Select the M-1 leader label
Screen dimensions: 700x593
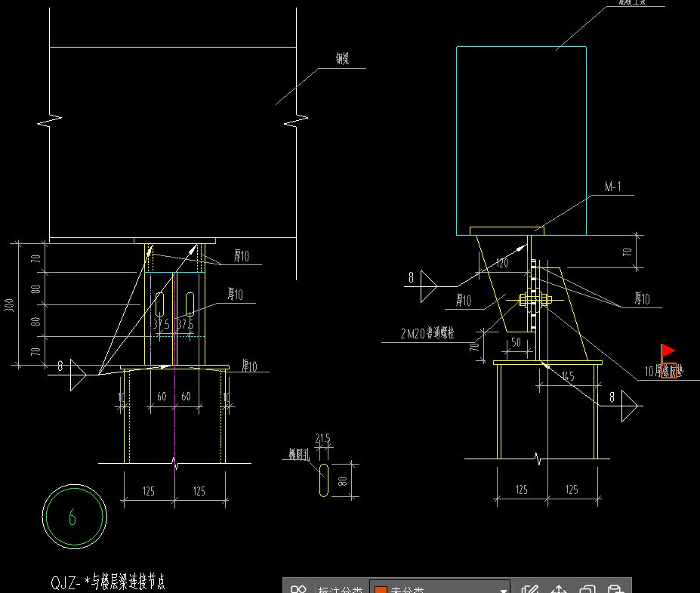tap(612, 187)
